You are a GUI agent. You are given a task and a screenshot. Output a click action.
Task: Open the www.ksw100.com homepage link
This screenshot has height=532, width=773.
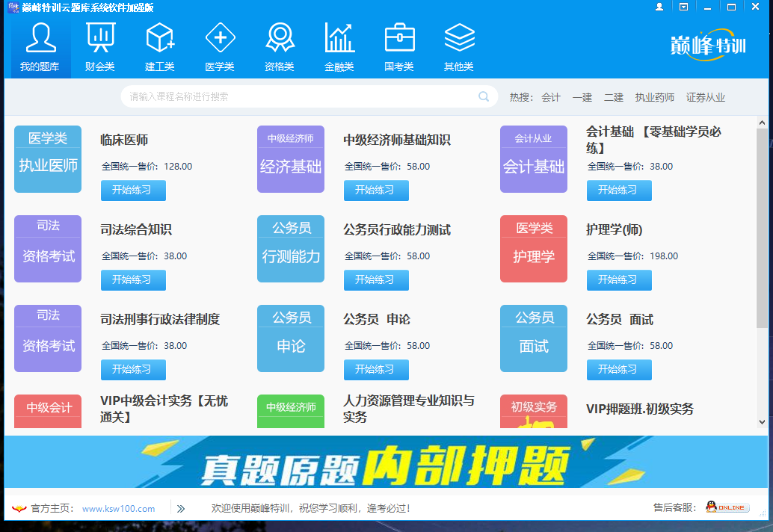point(118,509)
